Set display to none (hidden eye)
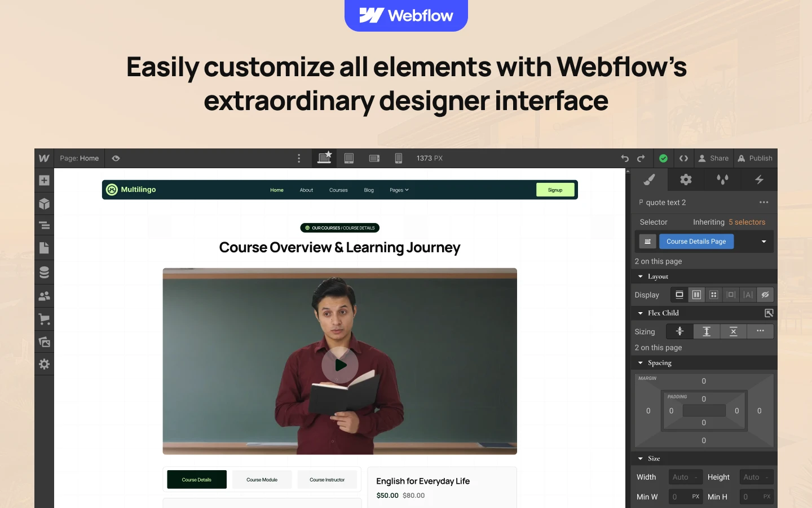This screenshot has height=508, width=812. point(765,295)
